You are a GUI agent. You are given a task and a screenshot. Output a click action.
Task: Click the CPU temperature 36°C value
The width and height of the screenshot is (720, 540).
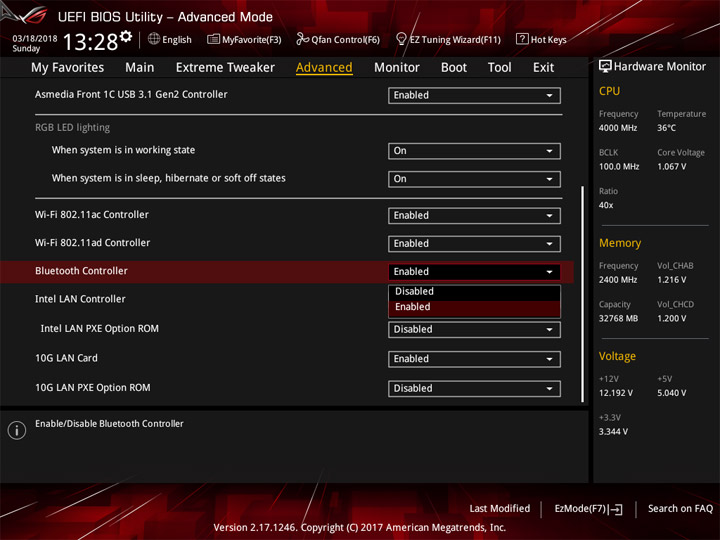point(666,128)
